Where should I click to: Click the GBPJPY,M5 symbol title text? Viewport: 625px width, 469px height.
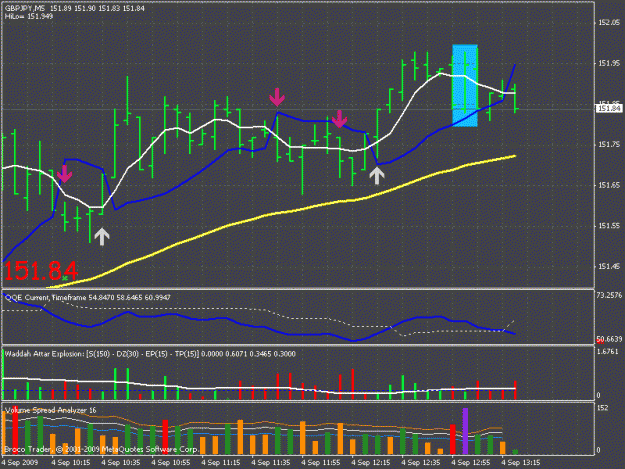point(25,8)
